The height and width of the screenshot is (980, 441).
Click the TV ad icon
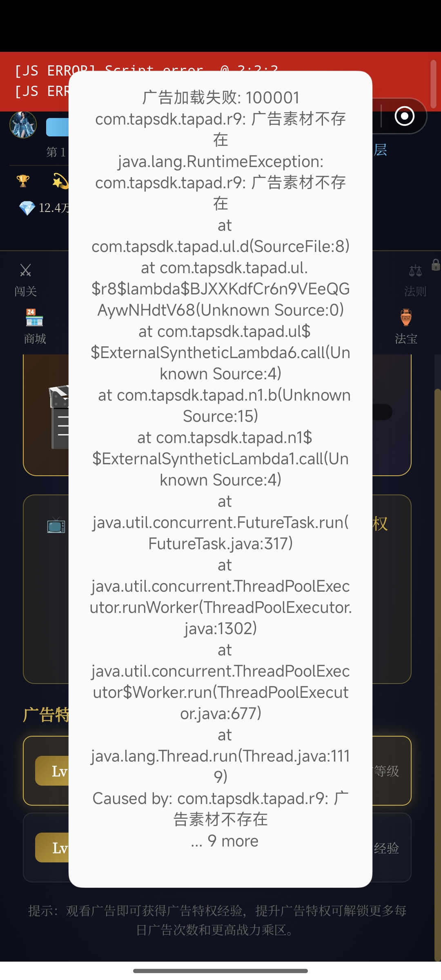pyautogui.click(x=56, y=525)
